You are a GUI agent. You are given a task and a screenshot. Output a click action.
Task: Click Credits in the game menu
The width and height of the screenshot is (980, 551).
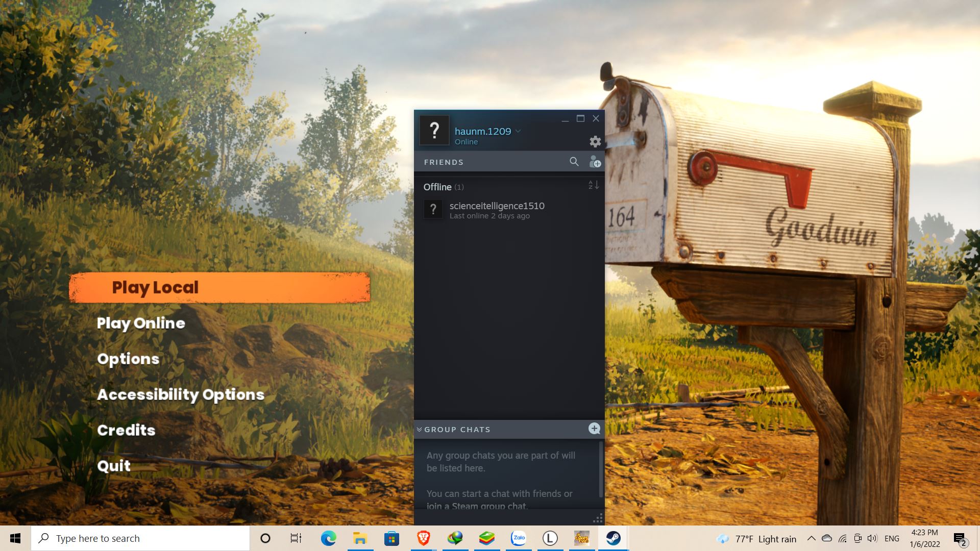[126, 430]
